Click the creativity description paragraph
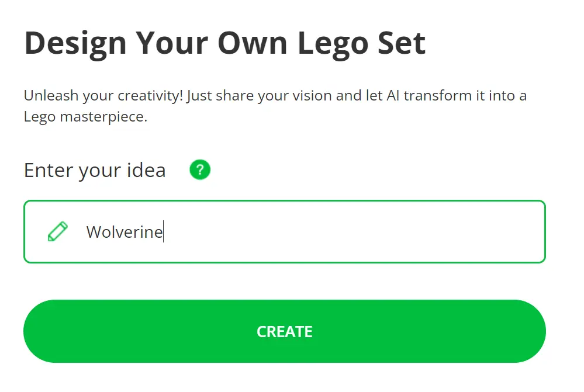584x392 pixels. (x=275, y=105)
